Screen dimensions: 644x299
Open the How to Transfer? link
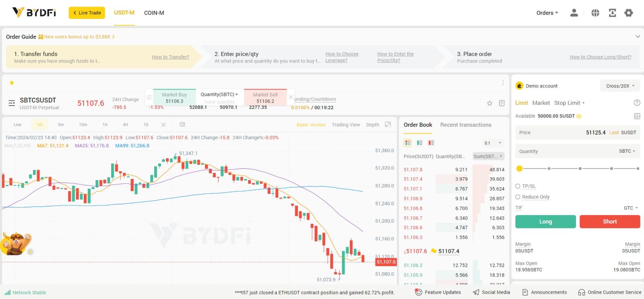tap(170, 57)
